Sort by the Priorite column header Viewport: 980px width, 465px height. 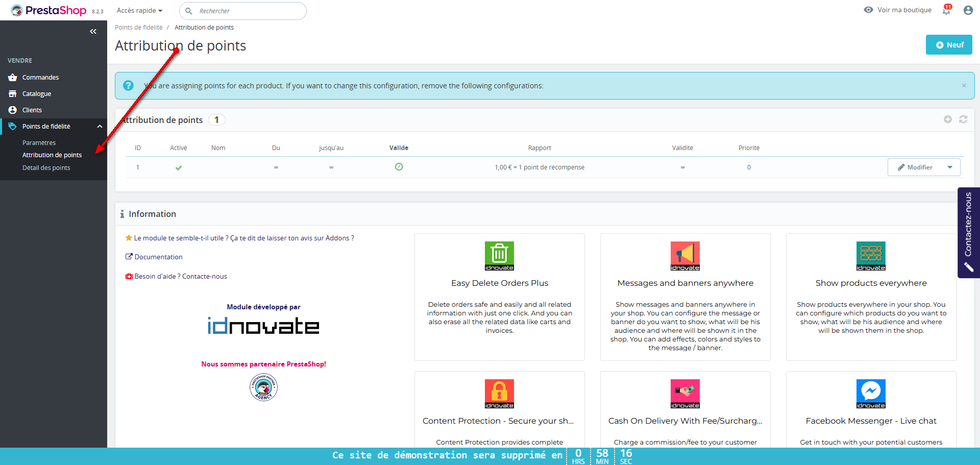click(x=749, y=148)
